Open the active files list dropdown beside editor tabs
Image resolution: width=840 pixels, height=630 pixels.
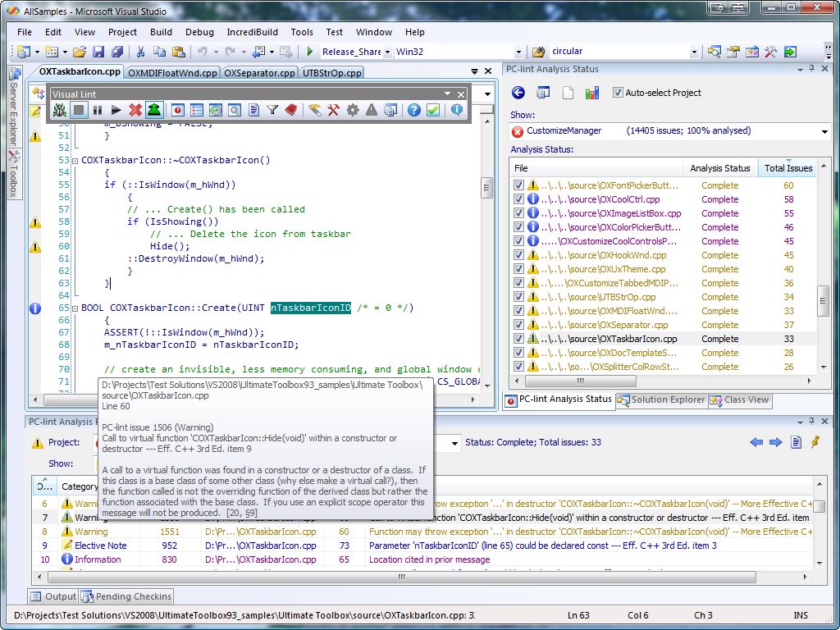point(475,71)
